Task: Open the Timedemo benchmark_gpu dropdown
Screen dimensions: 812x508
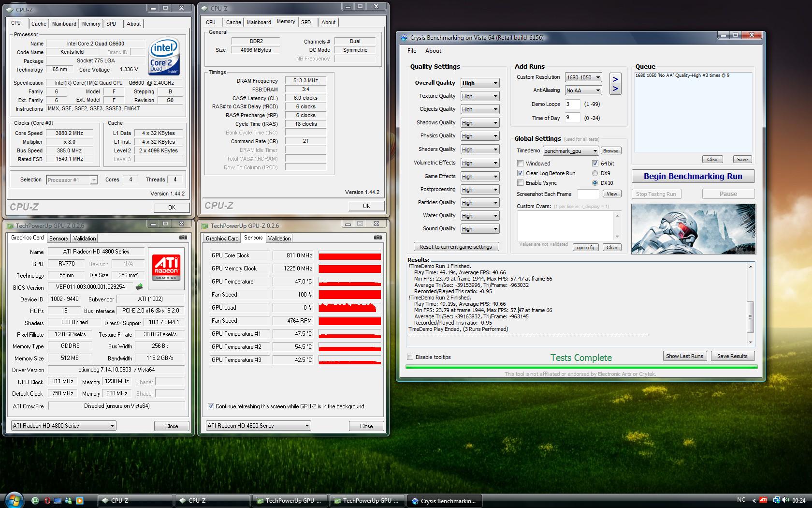Action: point(571,151)
